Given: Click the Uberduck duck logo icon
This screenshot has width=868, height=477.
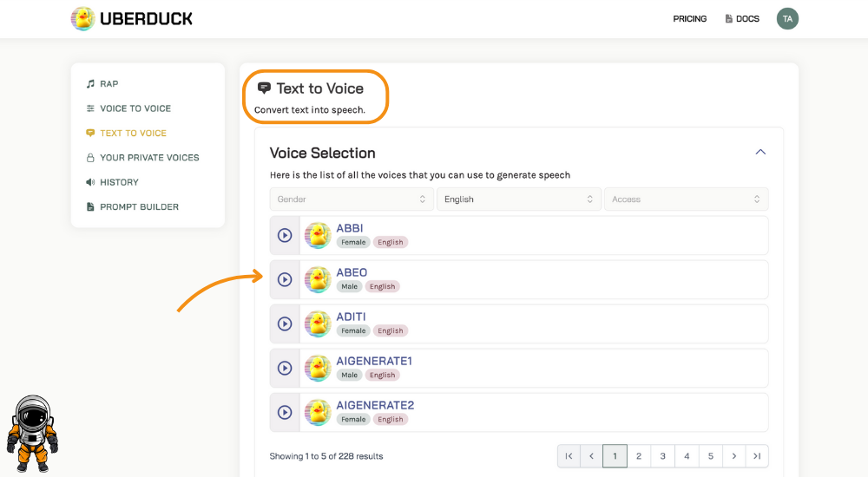Looking at the screenshot, I should [x=82, y=19].
